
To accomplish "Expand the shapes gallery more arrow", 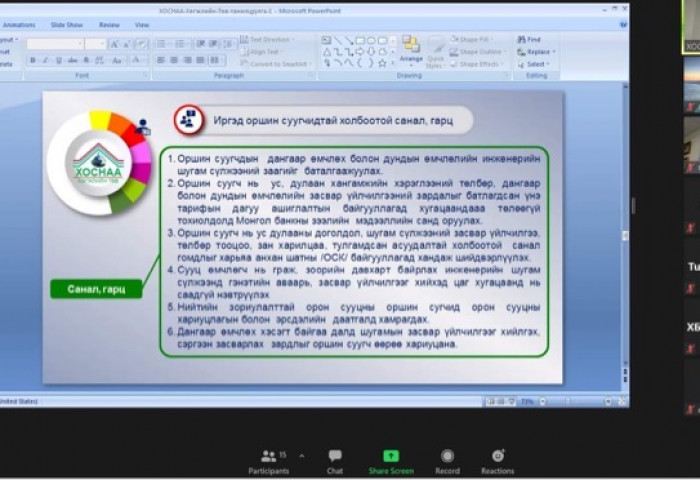I will [x=393, y=63].
